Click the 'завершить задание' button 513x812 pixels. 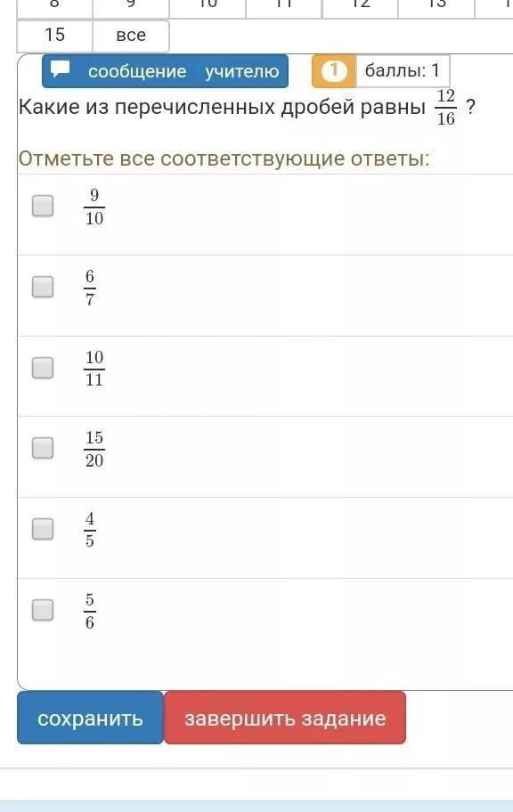[x=285, y=718]
